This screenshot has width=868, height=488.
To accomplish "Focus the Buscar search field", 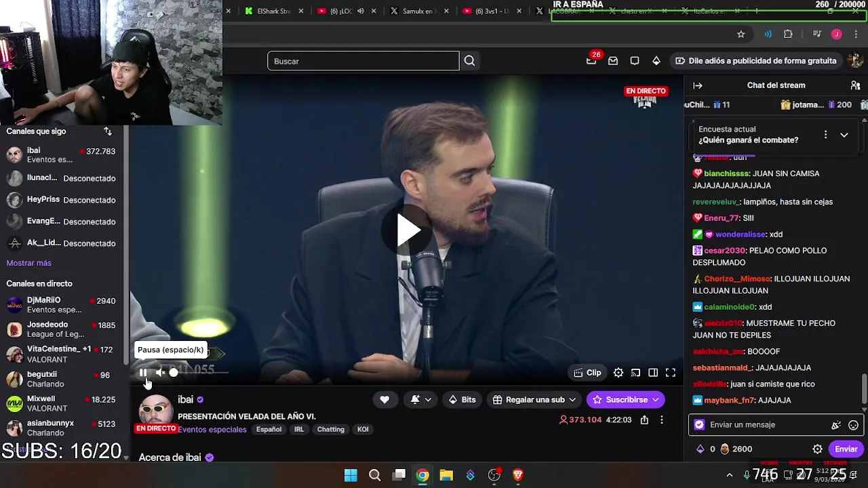I will click(363, 61).
